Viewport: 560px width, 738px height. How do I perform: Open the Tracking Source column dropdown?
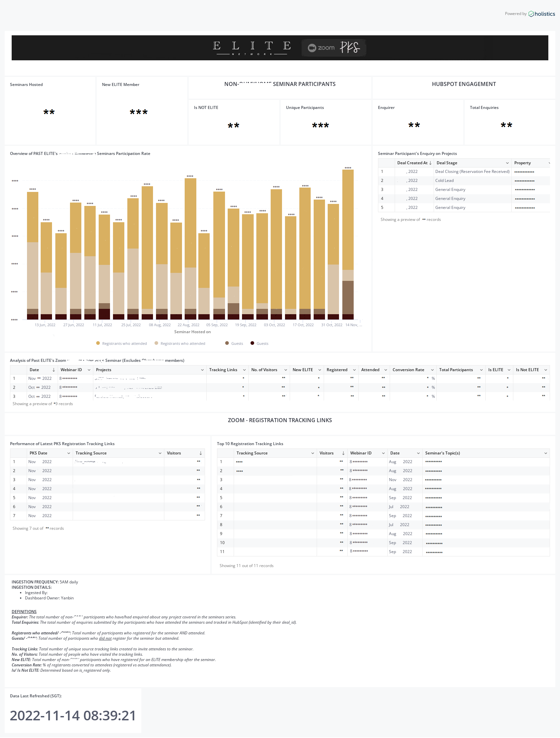click(x=160, y=453)
